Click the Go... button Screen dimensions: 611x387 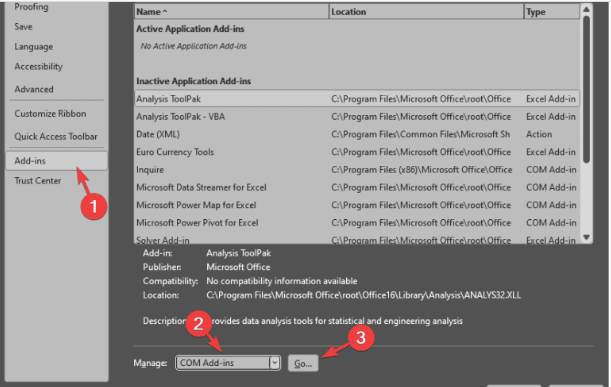[303, 363]
